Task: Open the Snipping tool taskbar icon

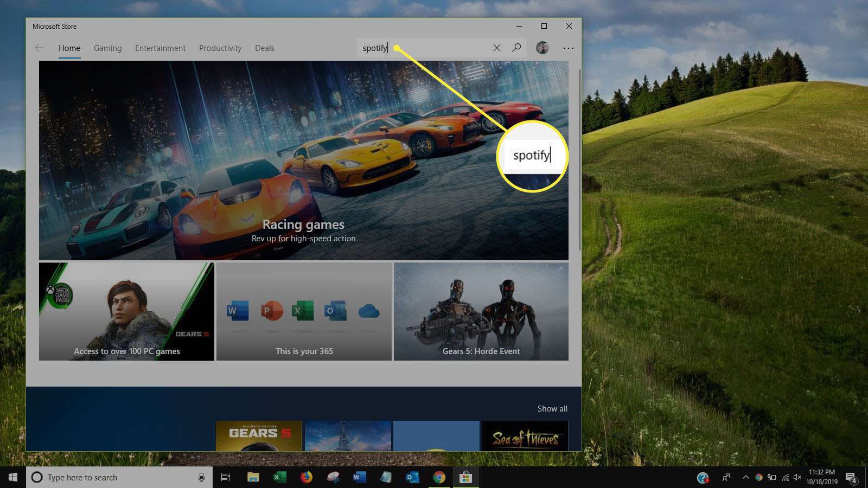Action: click(x=333, y=477)
